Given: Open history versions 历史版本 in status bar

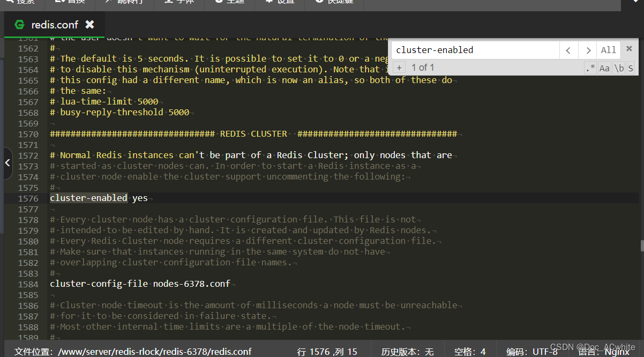Looking at the screenshot, I should 407,352.
